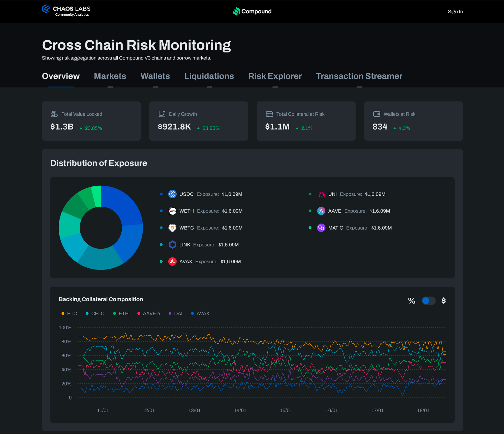The height and width of the screenshot is (434, 504).
Task: Click the Compound logo icon
Action: tap(236, 11)
